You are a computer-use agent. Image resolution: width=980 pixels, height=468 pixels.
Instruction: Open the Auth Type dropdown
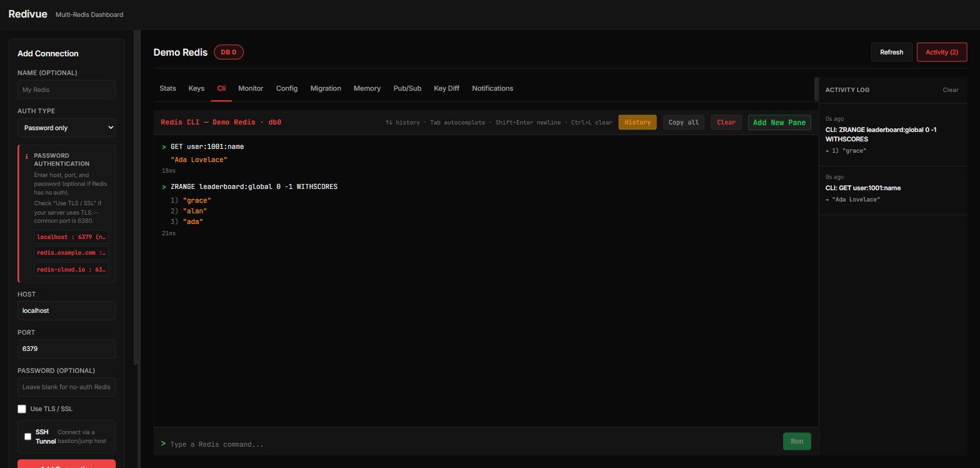click(x=66, y=128)
